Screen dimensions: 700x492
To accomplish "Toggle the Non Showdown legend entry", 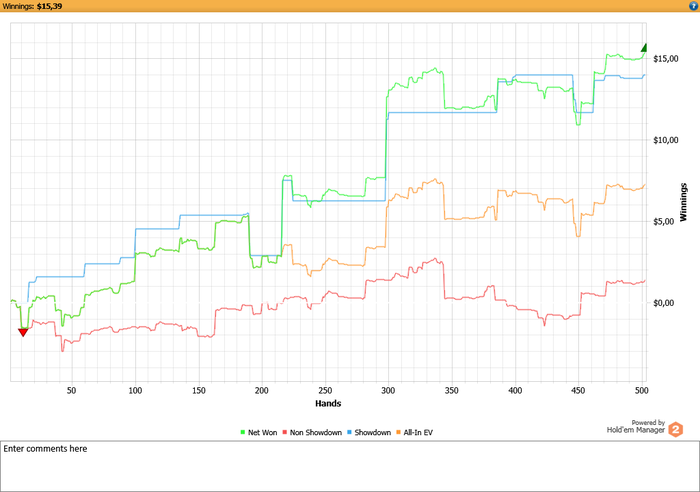I will (x=312, y=432).
